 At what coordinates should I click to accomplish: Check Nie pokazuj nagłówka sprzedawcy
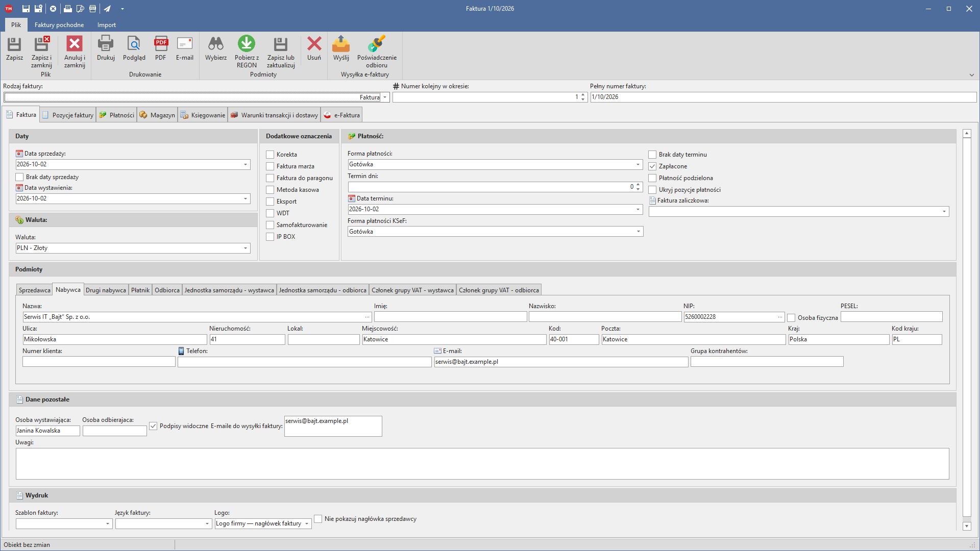[318, 519]
